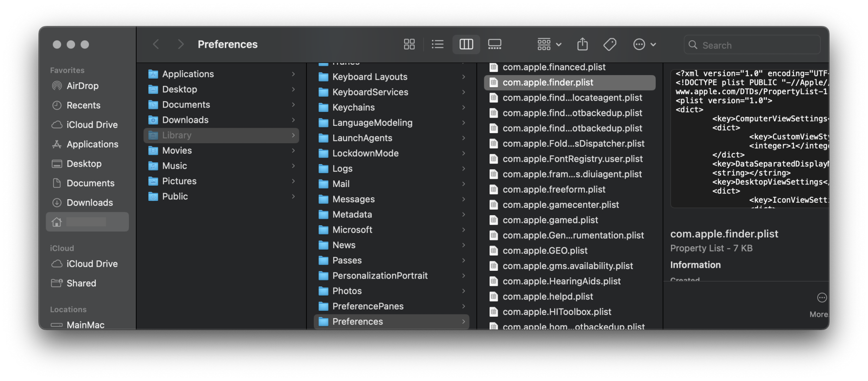Select the Logs folder
The width and height of the screenshot is (868, 381).
pyautogui.click(x=391, y=168)
